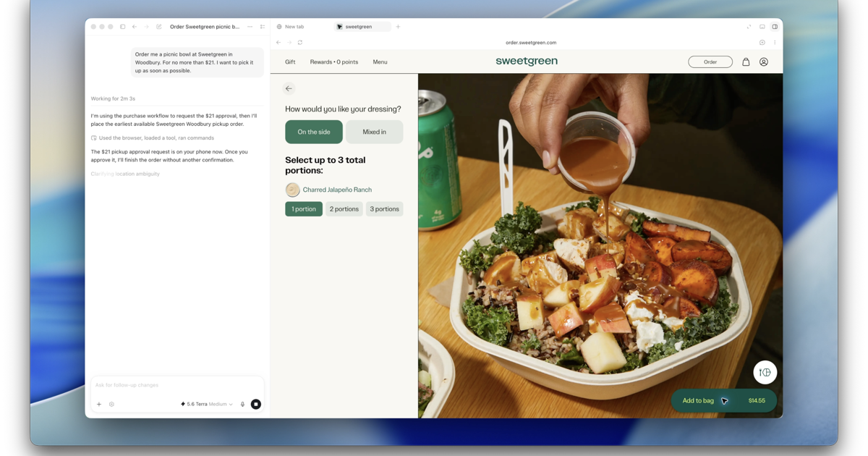Switch to the New tab browser tab
The image size is (868, 456).
pyautogui.click(x=290, y=27)
